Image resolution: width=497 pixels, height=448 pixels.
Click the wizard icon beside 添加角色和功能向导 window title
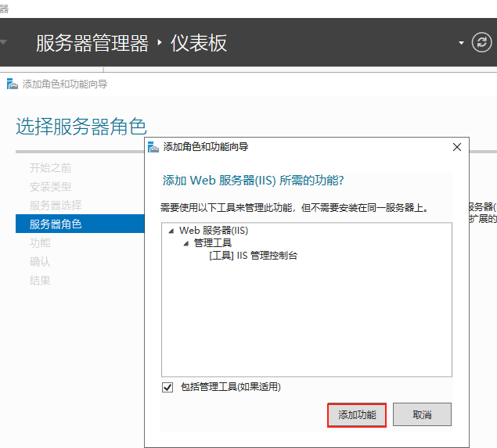[x=12, y=84]
